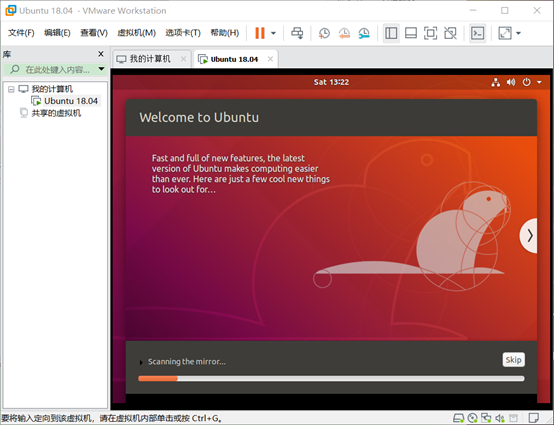Screen dimensions: 554x425
Task: Open the Ubuntu system menu arrow
Action: pyautogui.click(x=539, y=82)
